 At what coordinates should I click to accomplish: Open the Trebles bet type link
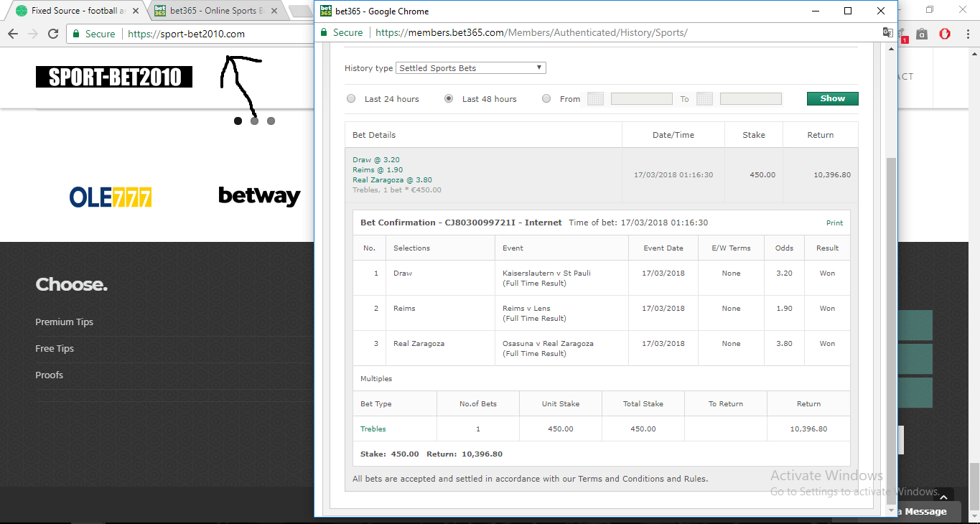[x=373, y=429]
